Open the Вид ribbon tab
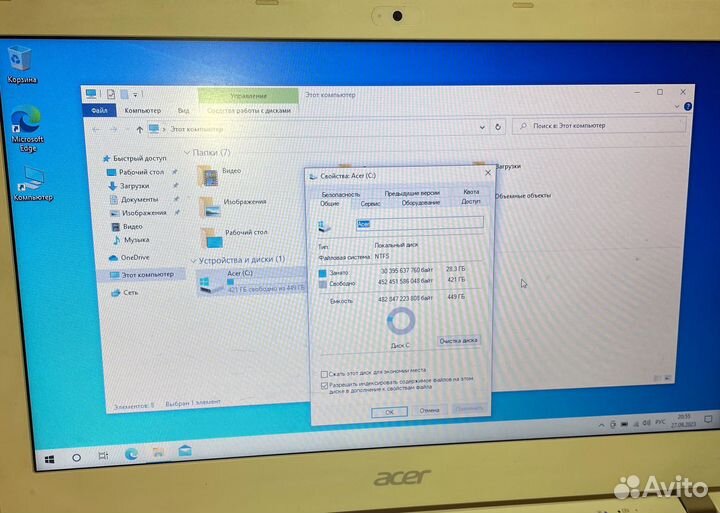The image size is (720, 513). 183,111
